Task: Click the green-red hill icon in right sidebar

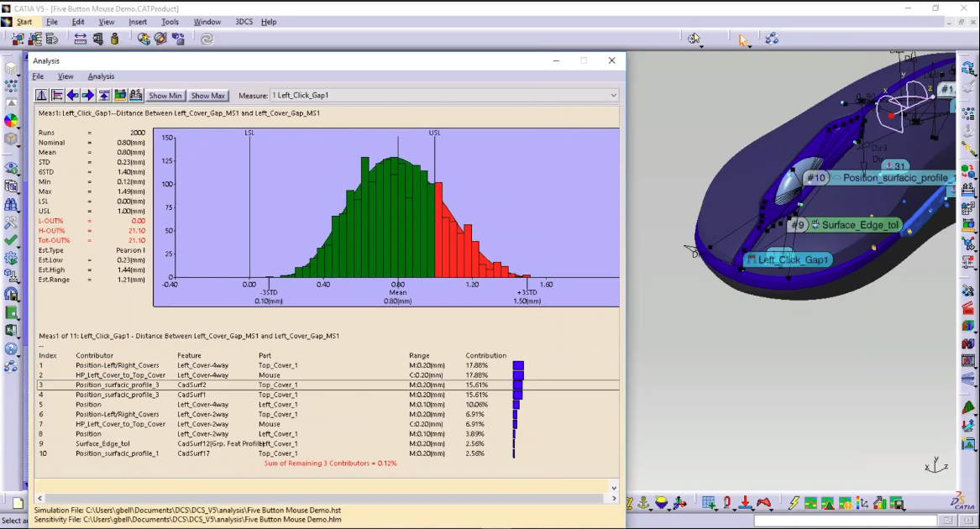Action: (x=968, y=407)
